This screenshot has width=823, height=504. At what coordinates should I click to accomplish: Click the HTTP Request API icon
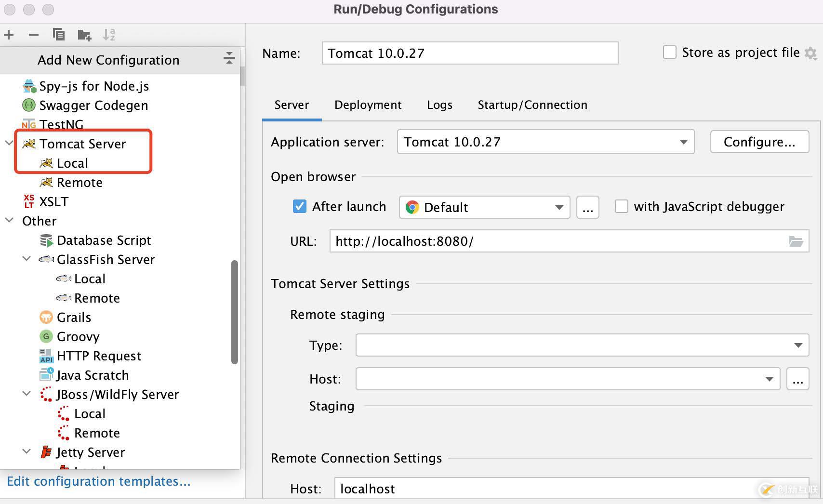pyautogui.click(x=46, y=356)
